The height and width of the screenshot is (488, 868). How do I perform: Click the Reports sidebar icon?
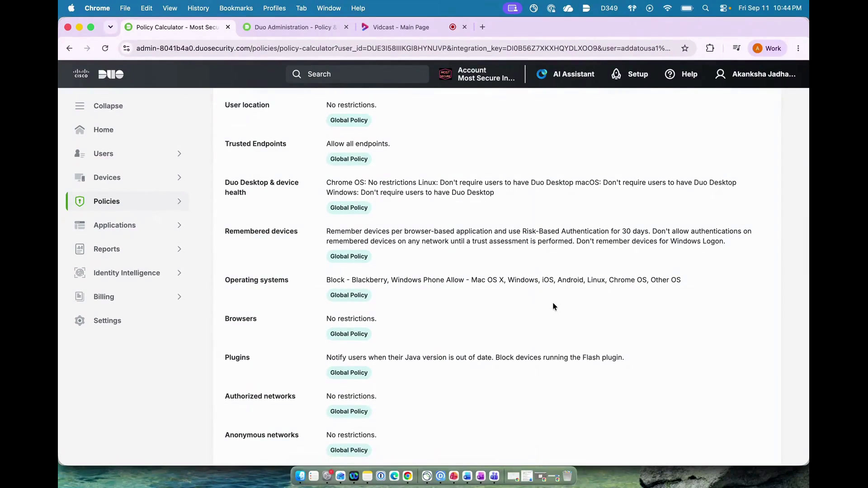80,249
